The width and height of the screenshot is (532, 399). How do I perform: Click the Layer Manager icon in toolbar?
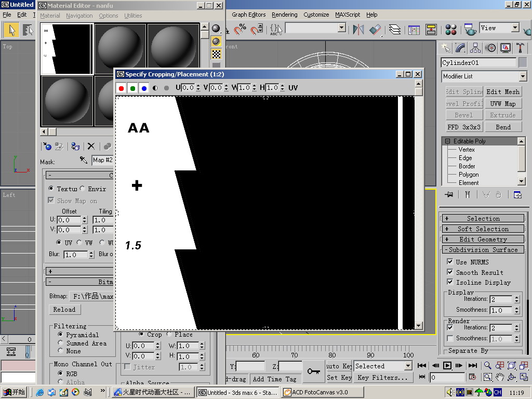(x=395, y=30)
